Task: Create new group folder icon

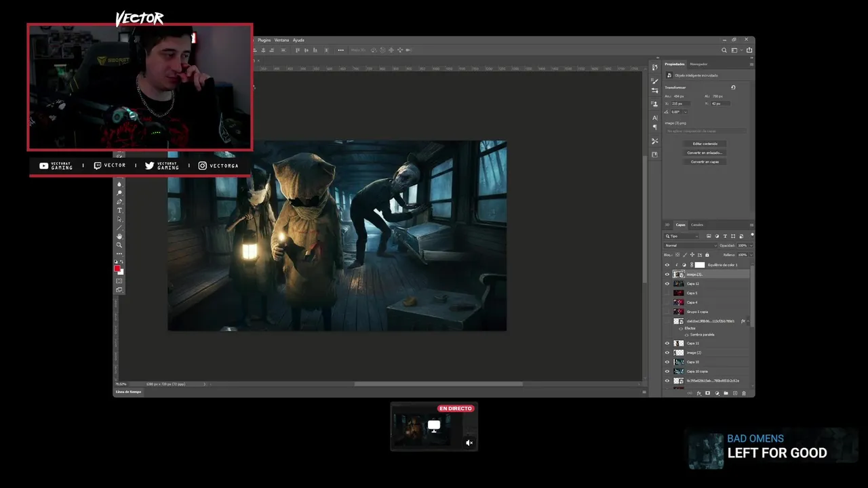Action: (726, 393)
